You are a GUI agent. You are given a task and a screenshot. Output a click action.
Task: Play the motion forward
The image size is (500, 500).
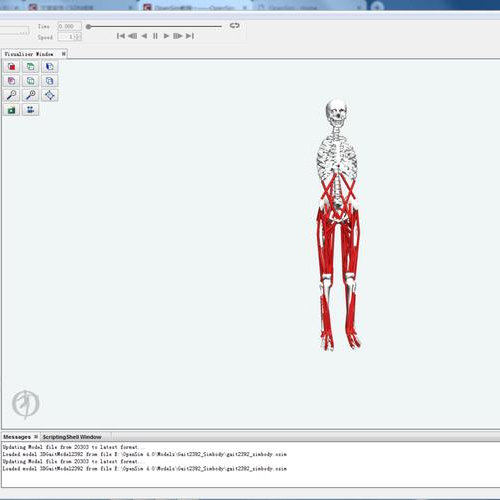tap(166, 36)
